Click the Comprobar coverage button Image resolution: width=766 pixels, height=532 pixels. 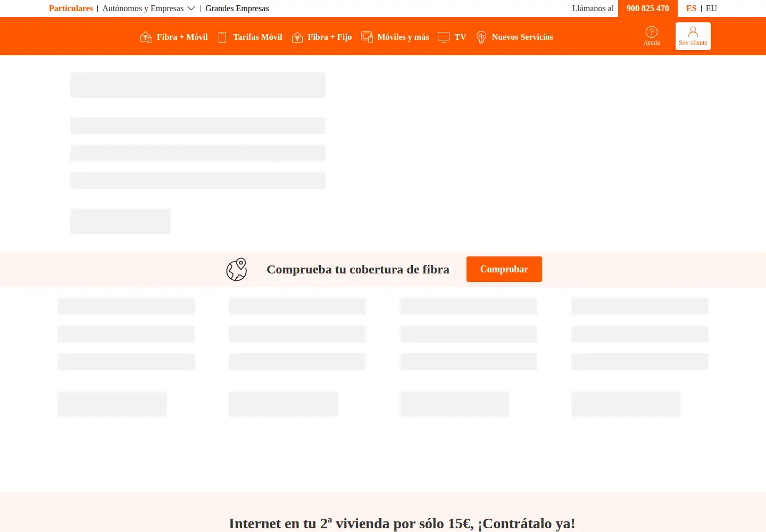pos(504,269)
